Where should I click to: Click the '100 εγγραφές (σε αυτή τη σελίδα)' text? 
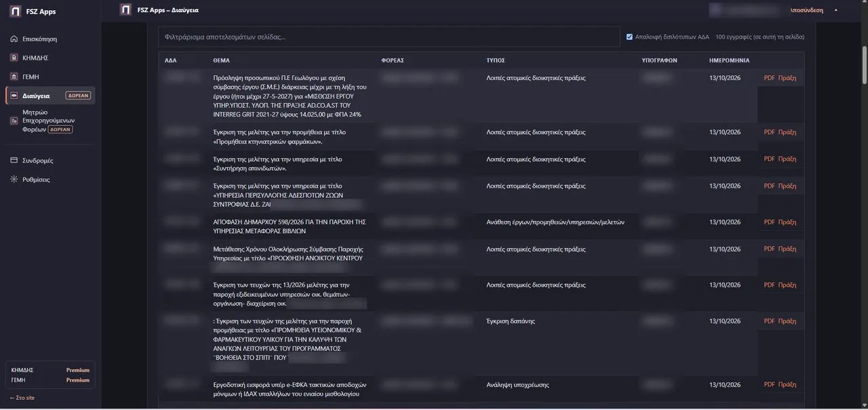pyautogui.click(x=759, y=37)
